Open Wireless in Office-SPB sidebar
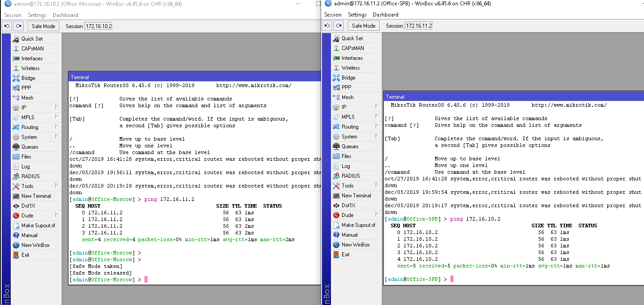 356,68
